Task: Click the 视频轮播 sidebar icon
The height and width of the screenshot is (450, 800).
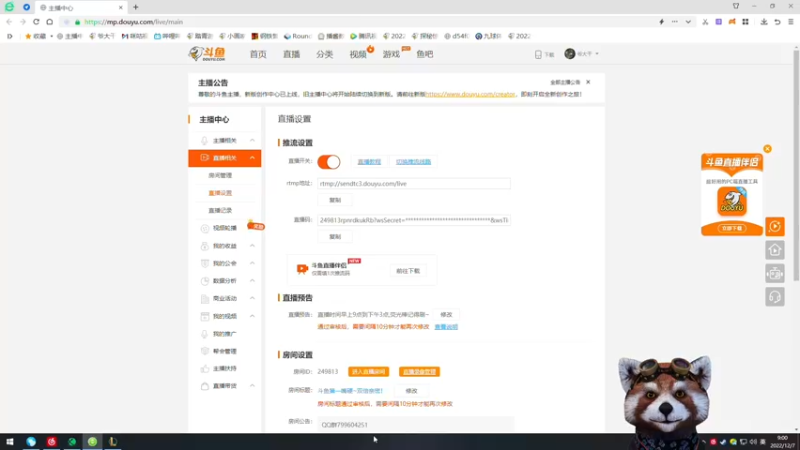Action: point(205,228)
